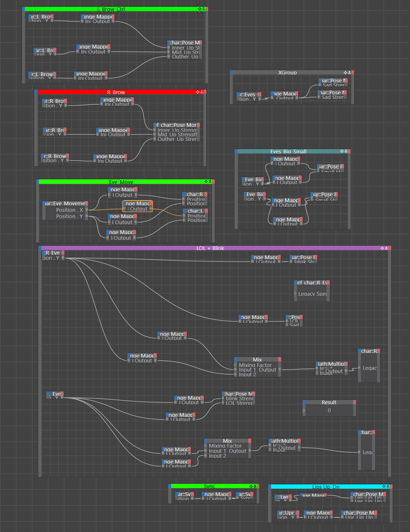Open blue inputs corner of Result node
Screen dimensions: 410x532
[304, 402]
